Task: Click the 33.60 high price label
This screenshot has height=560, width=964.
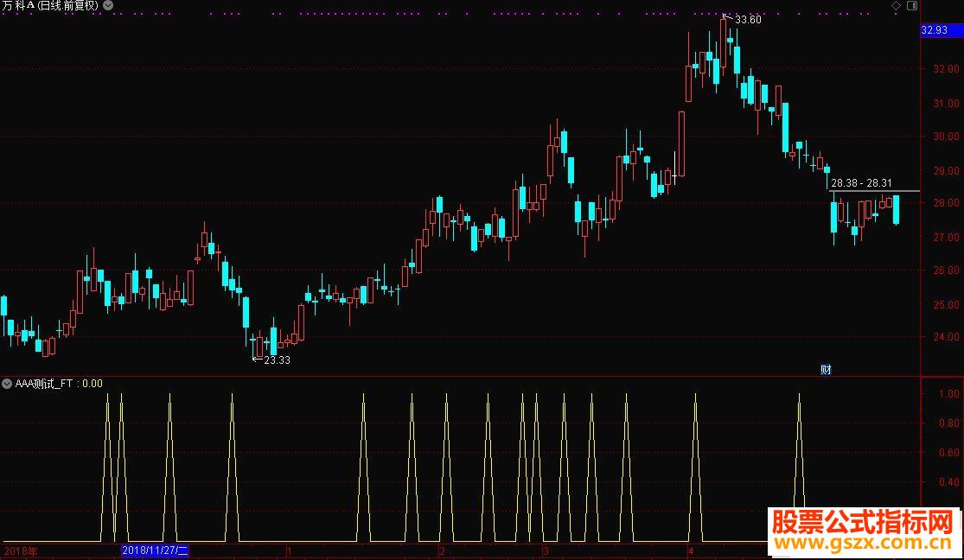Action: 748,20
